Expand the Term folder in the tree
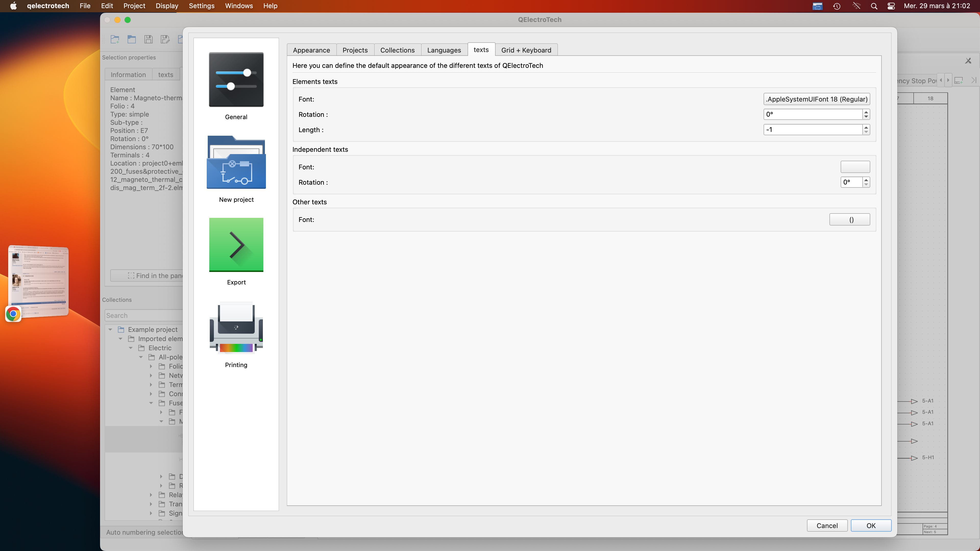 (151, 385)
